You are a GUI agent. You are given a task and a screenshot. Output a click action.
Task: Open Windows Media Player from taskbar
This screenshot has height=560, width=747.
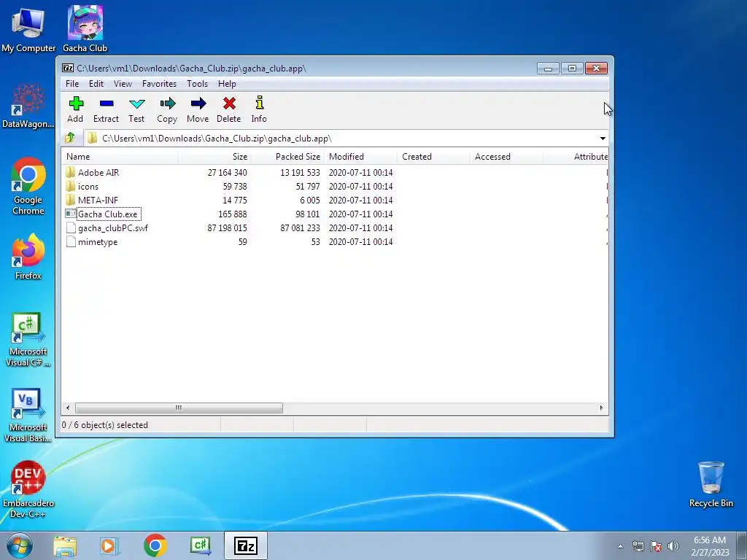(x=109, y=546)
